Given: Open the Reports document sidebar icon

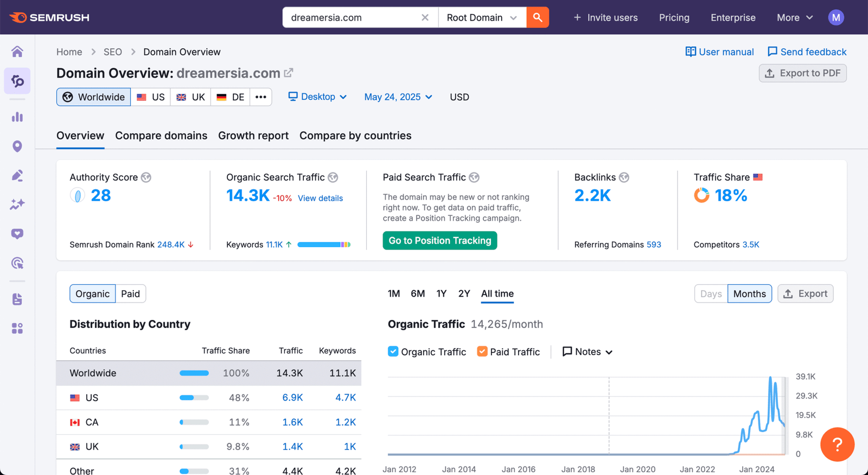Looking at the screenshot, I should pos(17,299).
